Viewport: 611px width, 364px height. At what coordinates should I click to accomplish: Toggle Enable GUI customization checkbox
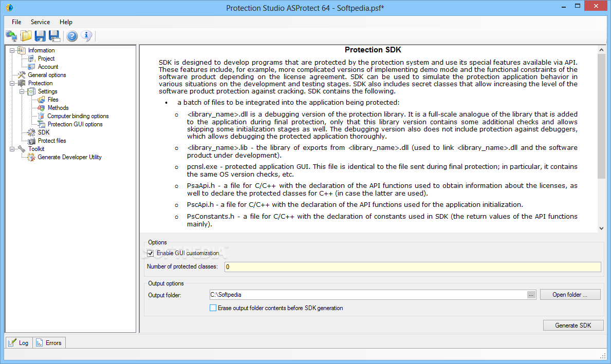(151, 254)
